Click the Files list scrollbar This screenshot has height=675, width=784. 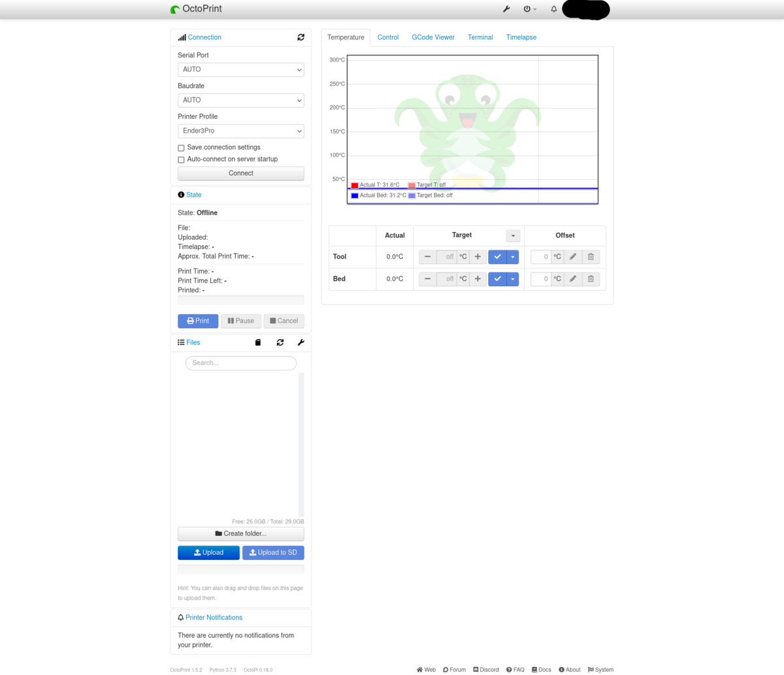[x=301, y=444]
